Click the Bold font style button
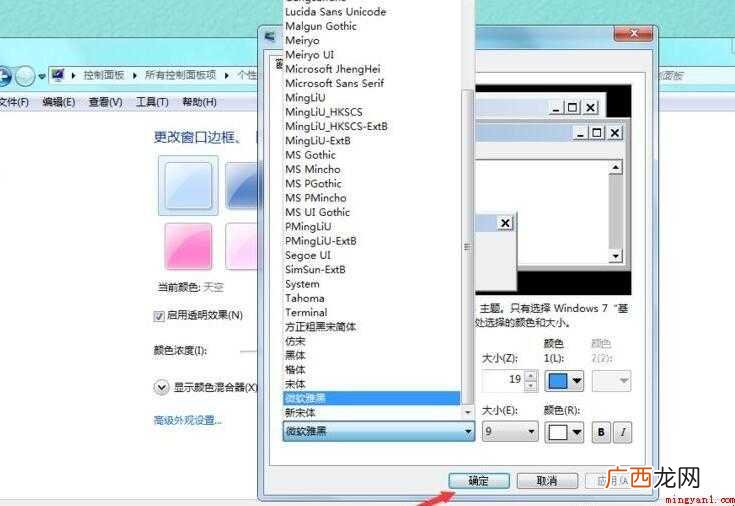This screenshot has width=735, height=506. 601,432
